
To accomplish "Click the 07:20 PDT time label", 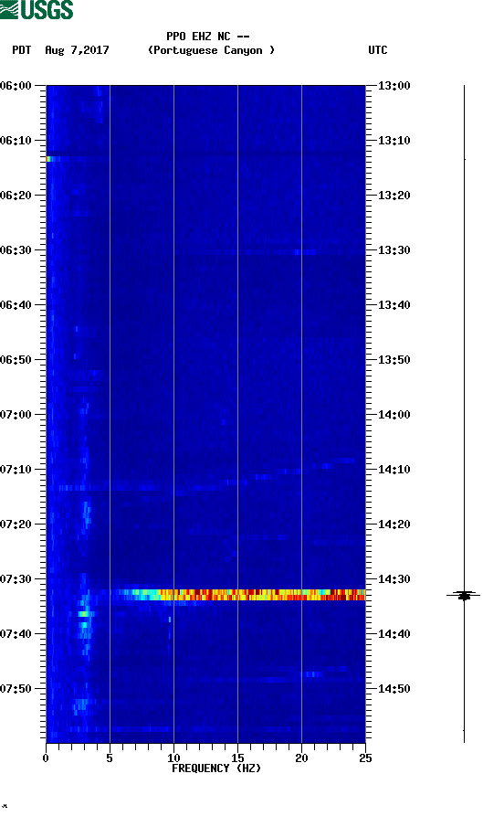I will coord(16,525).
